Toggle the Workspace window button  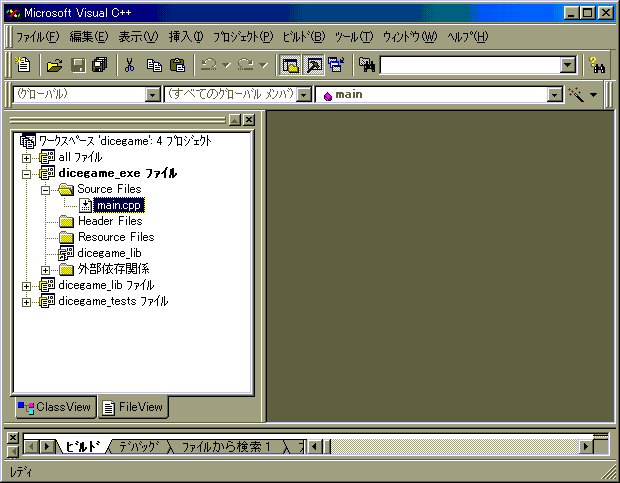pyautogui.click(x=290, y=65)
